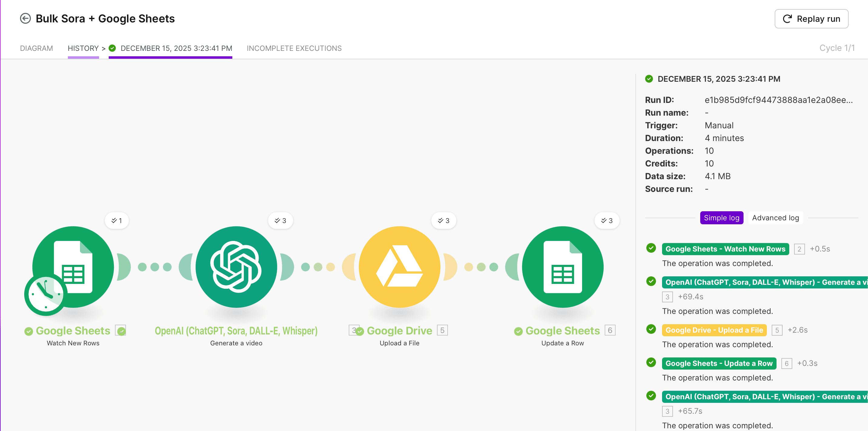This screenshot has height=431, width=868.
Task: Expand the operations count above Google Drive
Action: 444,220
